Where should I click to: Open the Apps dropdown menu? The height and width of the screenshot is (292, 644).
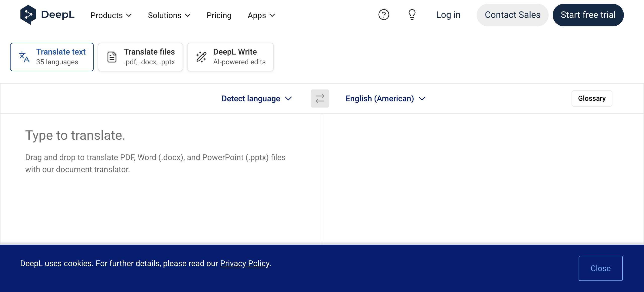click(x=261, y=15)
